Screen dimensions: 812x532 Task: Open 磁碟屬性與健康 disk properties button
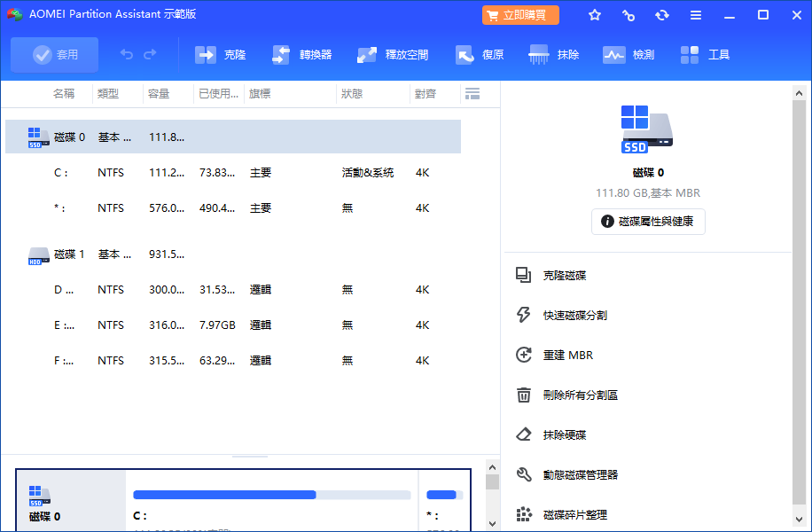[x=648, y=222]
